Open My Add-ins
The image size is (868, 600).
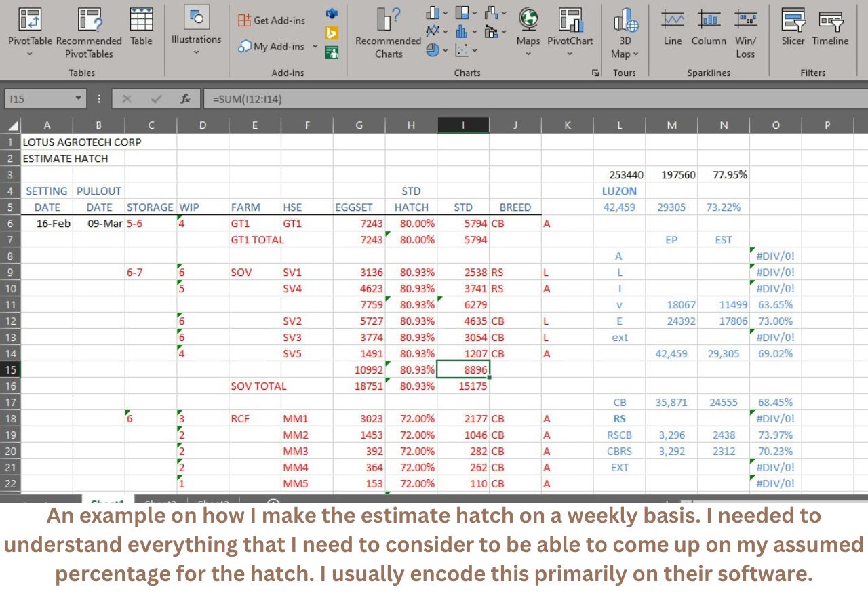[271, 47]
